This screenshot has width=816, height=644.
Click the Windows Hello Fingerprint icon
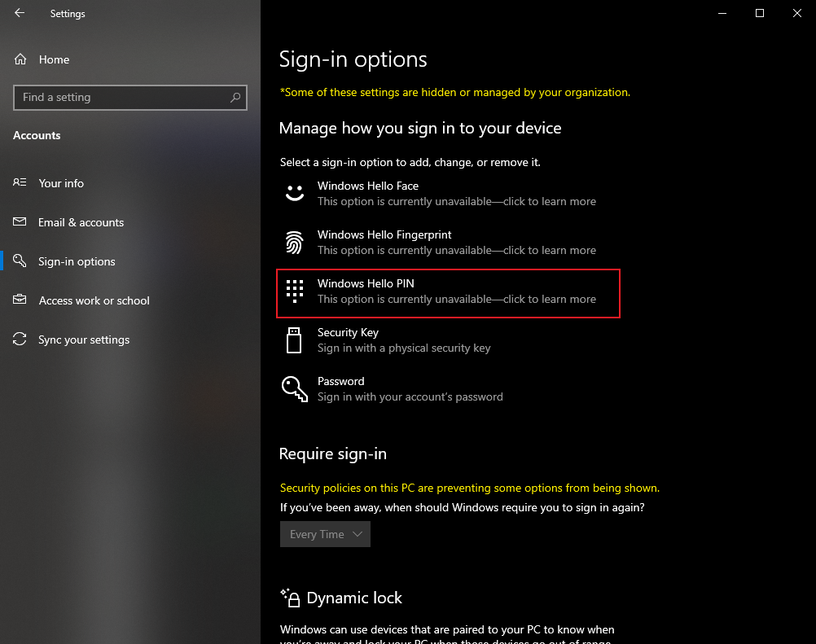[x=295, y=243]
